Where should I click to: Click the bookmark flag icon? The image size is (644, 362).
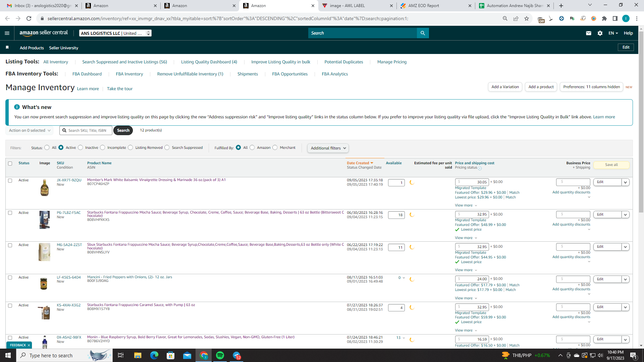pyautogui.click(x=7, y=47)
